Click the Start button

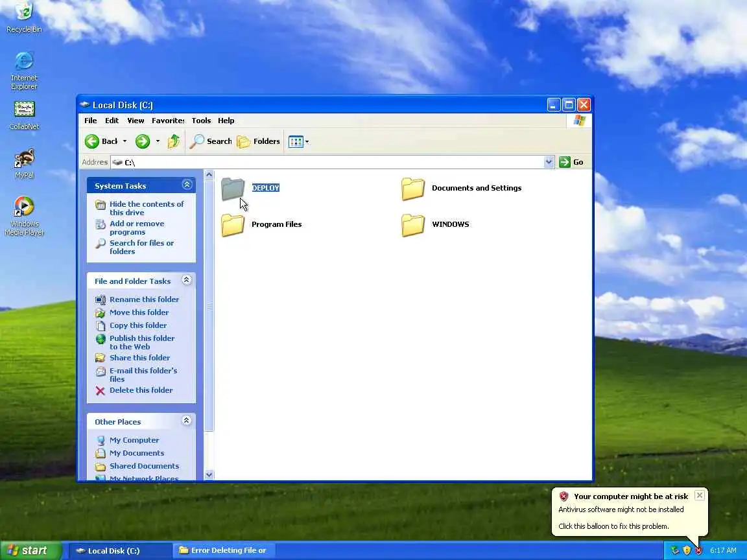coord(30,550)
